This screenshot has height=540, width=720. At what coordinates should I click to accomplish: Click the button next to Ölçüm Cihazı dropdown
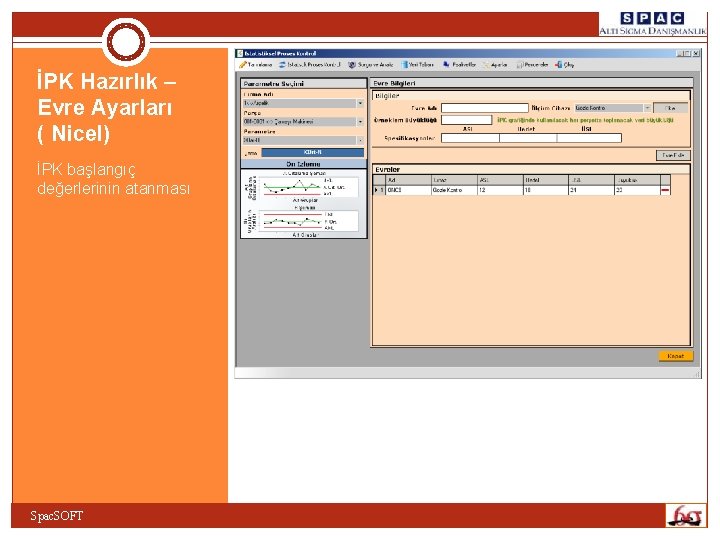[670, 108]
